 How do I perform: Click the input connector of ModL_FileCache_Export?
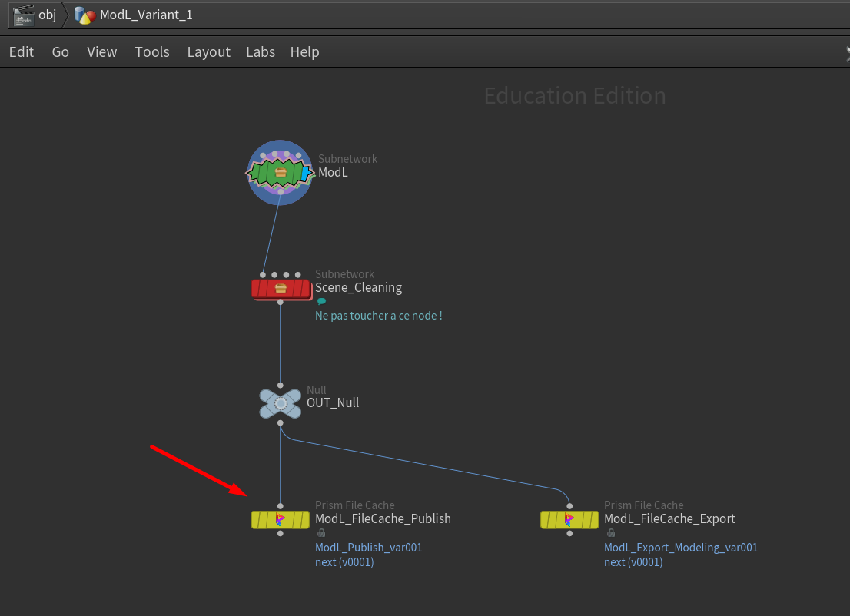(569, 505)
